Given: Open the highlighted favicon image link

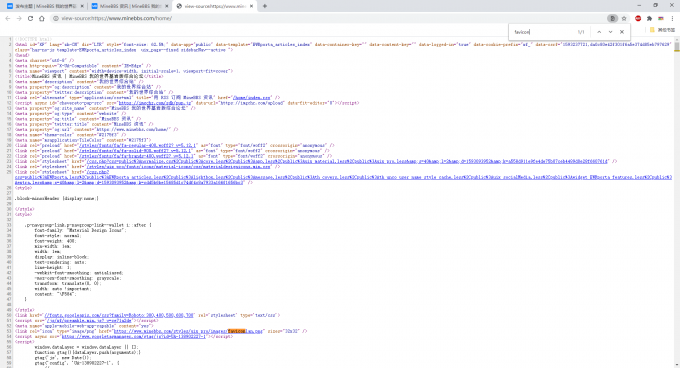Looking at the screenshot, I should [x=188, y=331].
